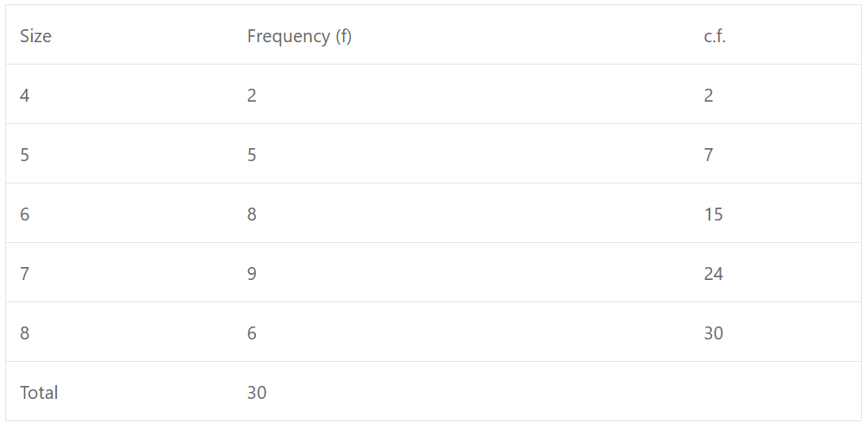The width and height of the screenshot is (868, 429).
Task: Select the size cell showing 7
Action: click(x=25, y=273)
